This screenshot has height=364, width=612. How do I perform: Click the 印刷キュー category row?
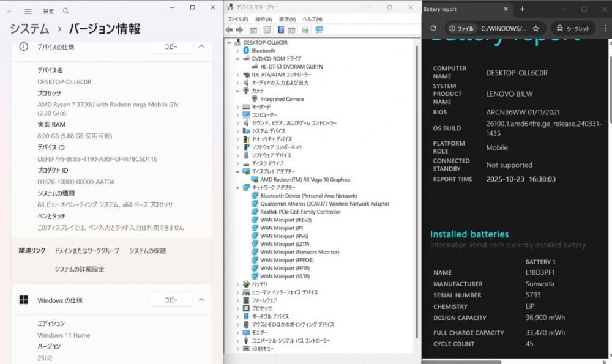pos(263,349)
